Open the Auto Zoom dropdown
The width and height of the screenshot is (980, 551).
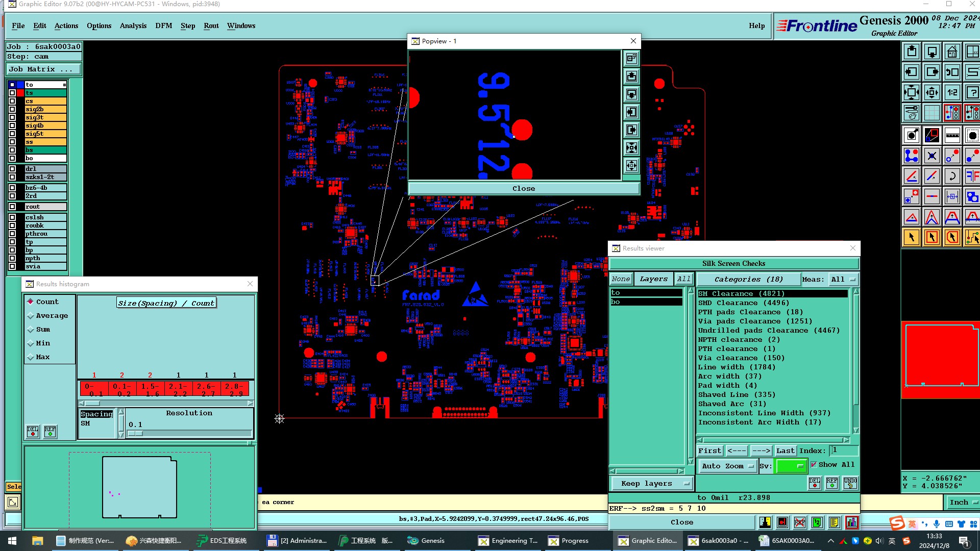tap(727, 466)
